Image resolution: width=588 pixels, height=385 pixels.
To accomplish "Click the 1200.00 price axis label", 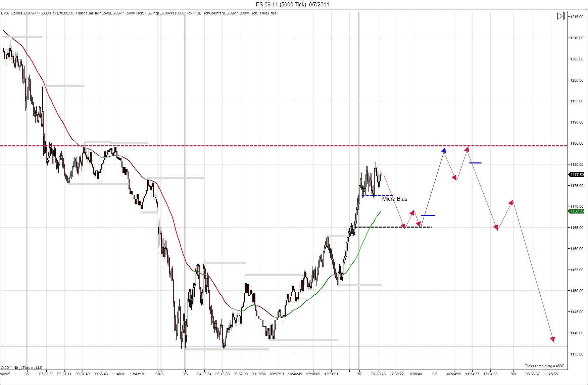I will (x=577, y=80).
